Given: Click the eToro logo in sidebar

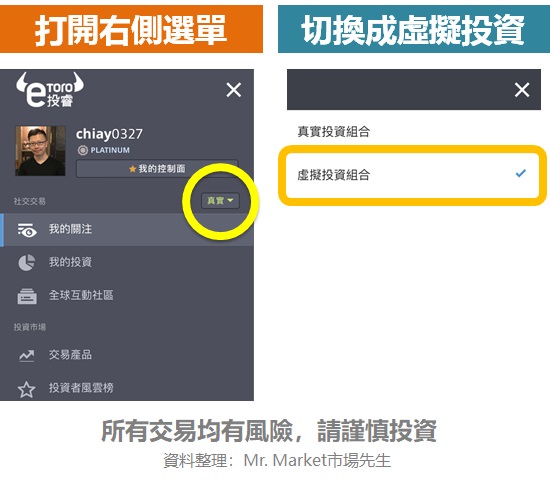Looking at the screenshot, I should (x=50, y=90).
